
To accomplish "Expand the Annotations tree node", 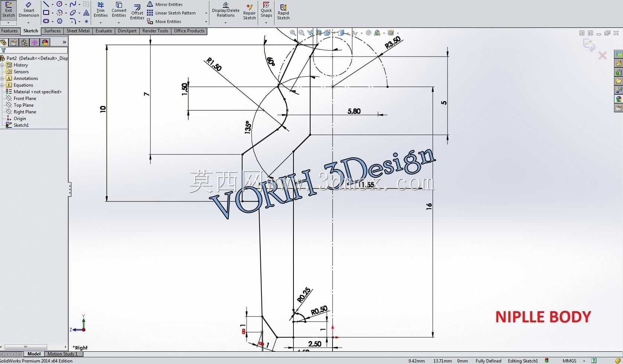I will tap(2, 78).
